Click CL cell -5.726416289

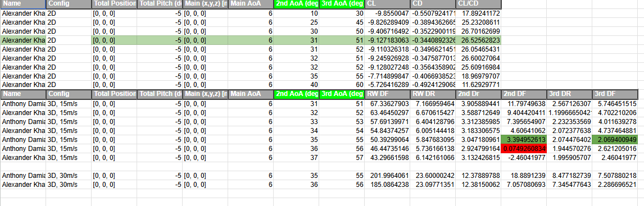pyautogui.click(x=387, y=85)
